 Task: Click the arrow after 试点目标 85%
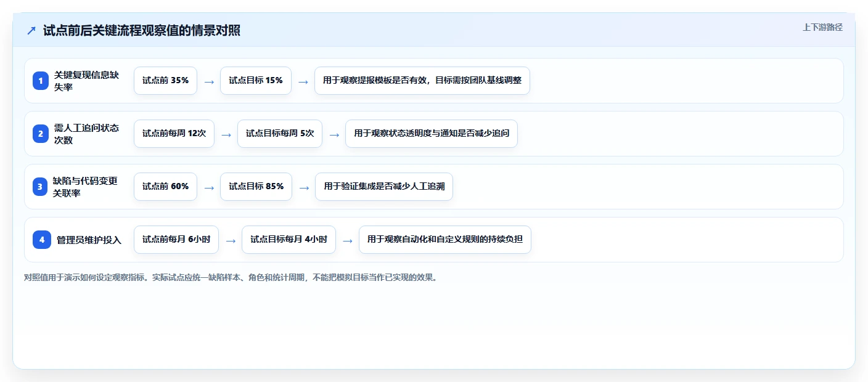click(x=303, y=187)
